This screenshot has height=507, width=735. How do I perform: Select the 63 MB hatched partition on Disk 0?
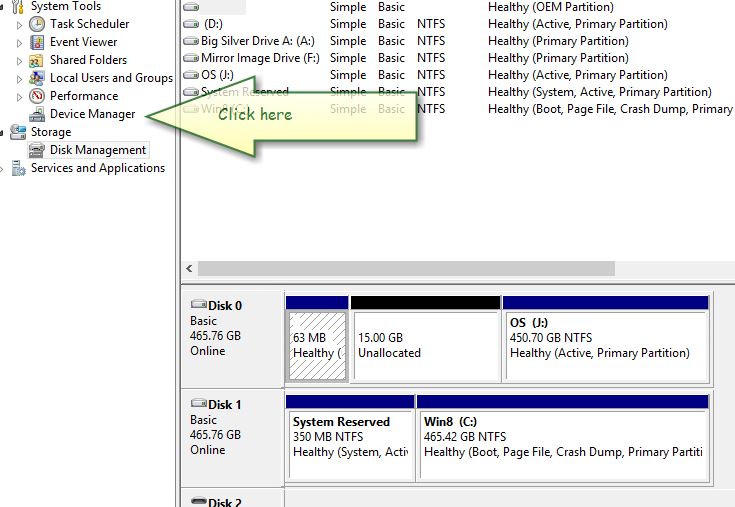317,345
